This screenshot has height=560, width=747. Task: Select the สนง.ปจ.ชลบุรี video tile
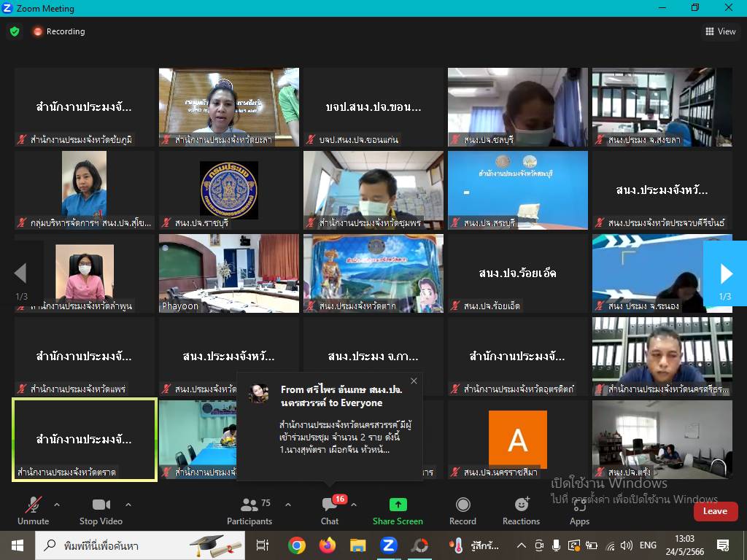(x=518, y=107)
